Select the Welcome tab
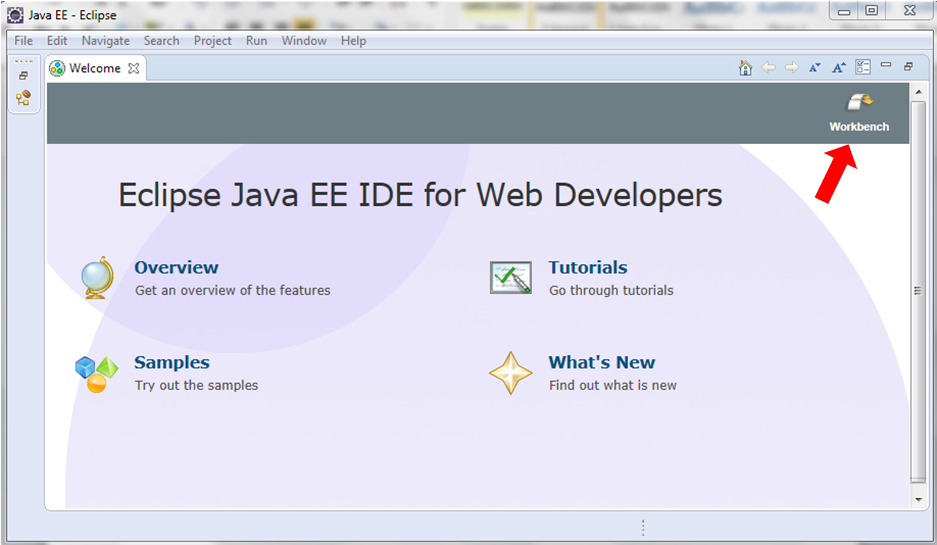The width and height of the screenshot is (937, 545). point(94,68)
